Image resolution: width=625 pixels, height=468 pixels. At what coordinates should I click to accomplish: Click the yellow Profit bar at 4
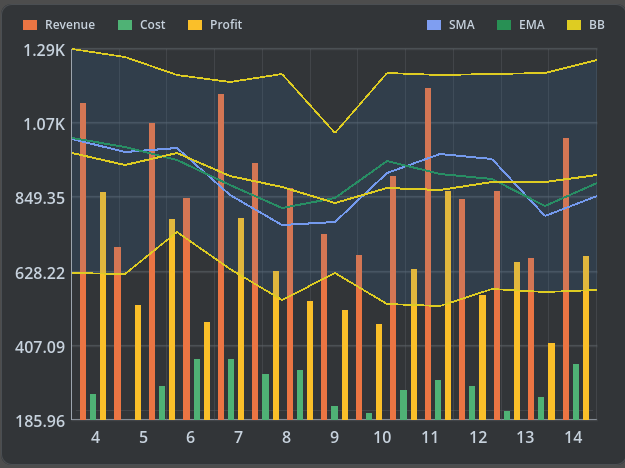coord(103,305)
